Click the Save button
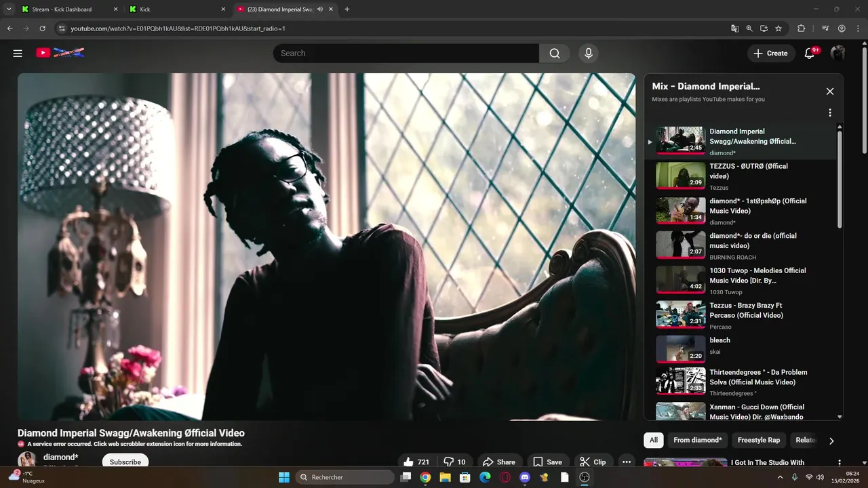 pyautogui.click(x=548, y=462)
